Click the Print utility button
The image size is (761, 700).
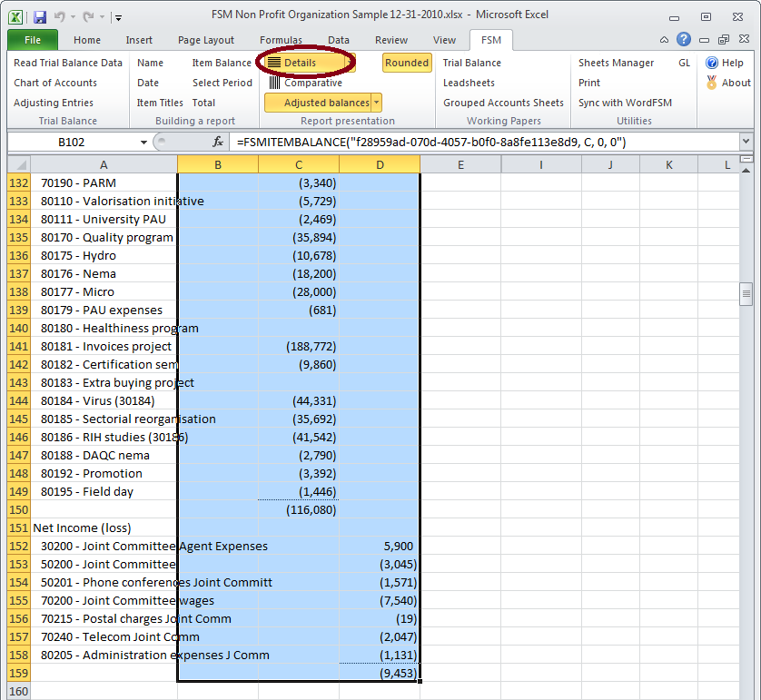[589, 83]
